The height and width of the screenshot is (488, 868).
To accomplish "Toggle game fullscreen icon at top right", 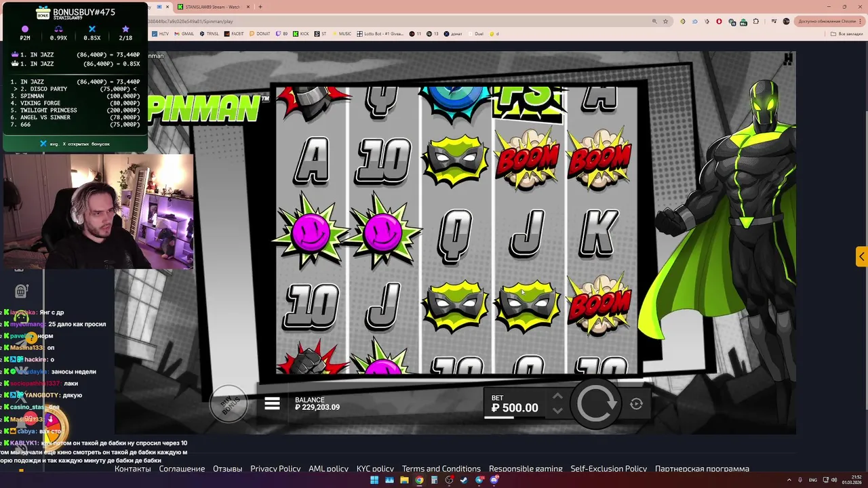I will pos(787,60).
